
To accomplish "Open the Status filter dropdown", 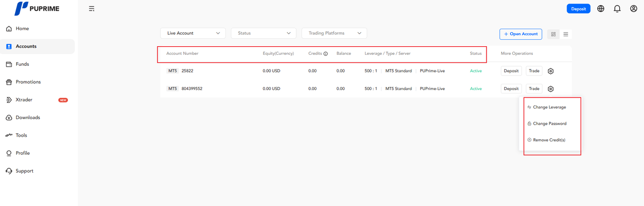I will pos(264,33).
